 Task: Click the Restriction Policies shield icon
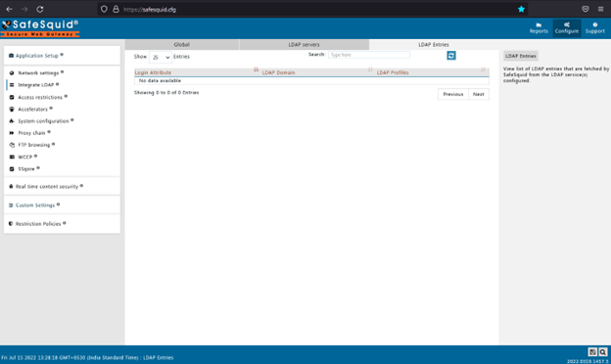pos(11,224)
